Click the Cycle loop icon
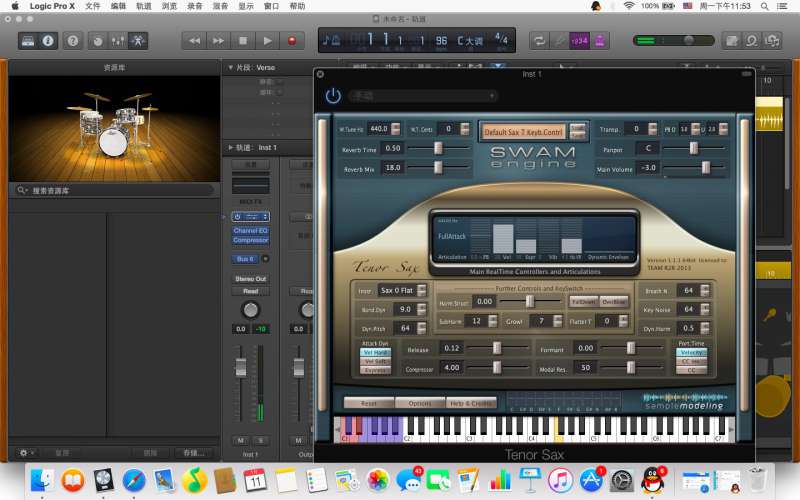 [539, 41]
